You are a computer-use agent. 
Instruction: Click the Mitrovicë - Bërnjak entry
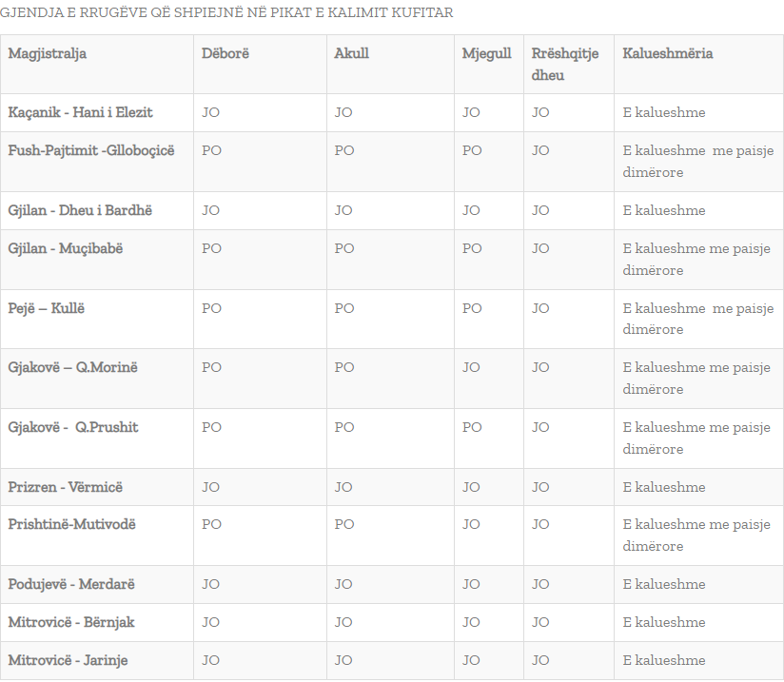(x=71, y=622)
